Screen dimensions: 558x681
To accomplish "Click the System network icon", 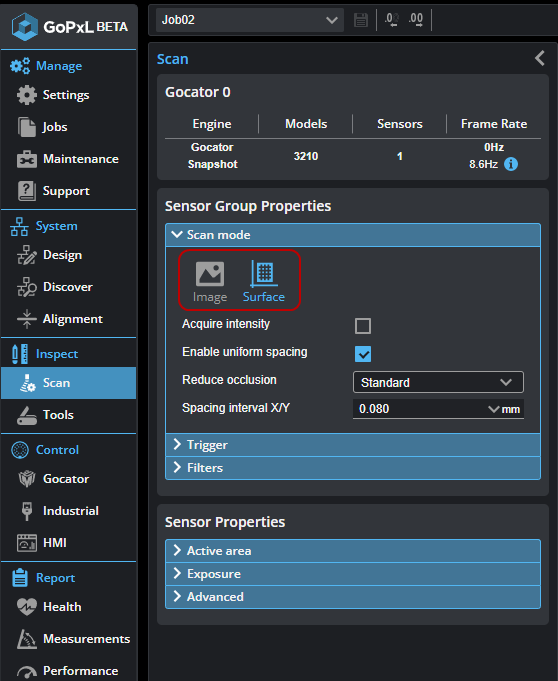I will click(x=20, y=226).
